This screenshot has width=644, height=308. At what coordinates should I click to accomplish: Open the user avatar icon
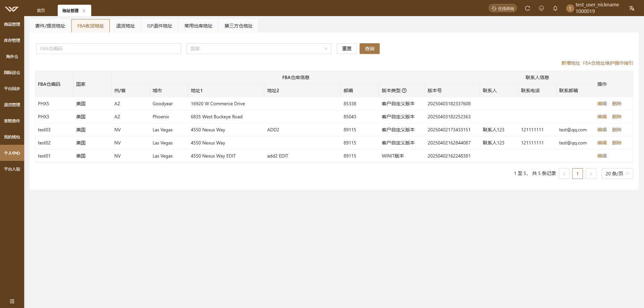tap(570, 8)
